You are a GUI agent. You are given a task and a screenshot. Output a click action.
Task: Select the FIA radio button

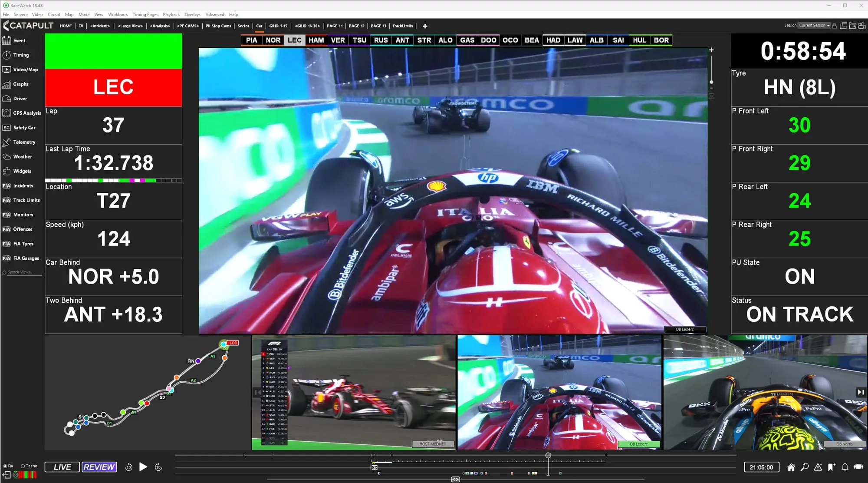[4, 466]
